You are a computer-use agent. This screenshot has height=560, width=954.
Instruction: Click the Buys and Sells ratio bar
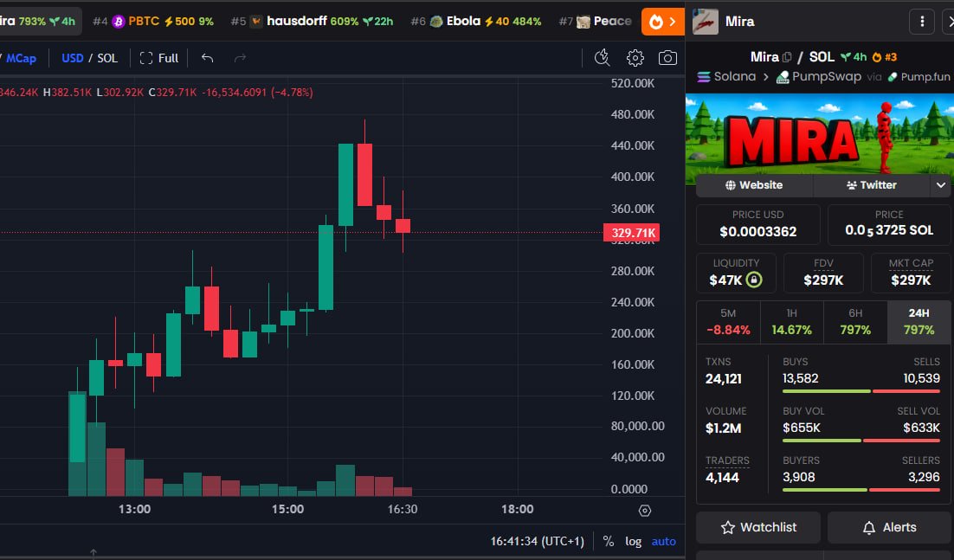[x=861, y=391]
